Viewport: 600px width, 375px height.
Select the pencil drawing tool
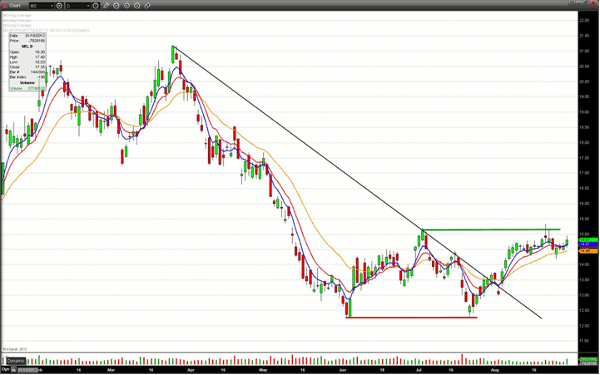[x=106, y=6]
